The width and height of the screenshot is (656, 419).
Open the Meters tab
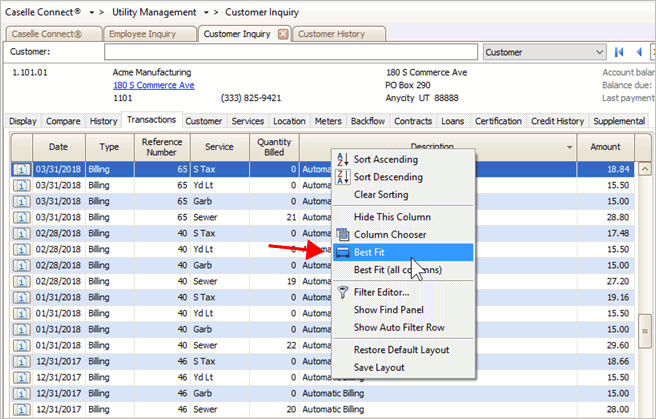coord(328,121)
